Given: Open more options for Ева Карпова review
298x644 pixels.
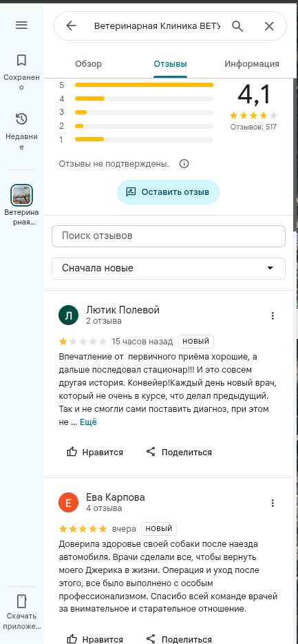Looking at the screenshot, I should pos(273,503).
